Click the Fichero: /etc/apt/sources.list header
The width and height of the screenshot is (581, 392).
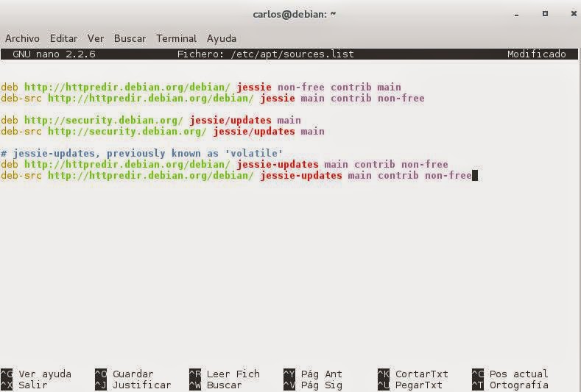[266, 54]
